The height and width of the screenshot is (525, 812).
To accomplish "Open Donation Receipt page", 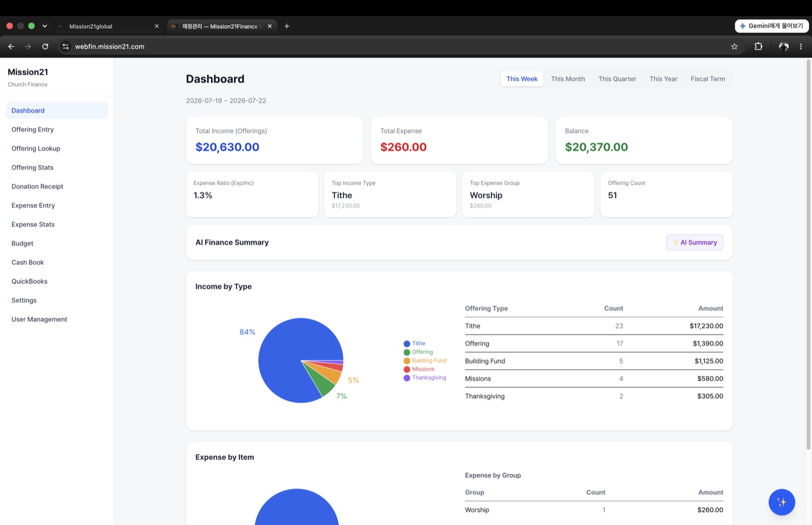I will [57, 187].
